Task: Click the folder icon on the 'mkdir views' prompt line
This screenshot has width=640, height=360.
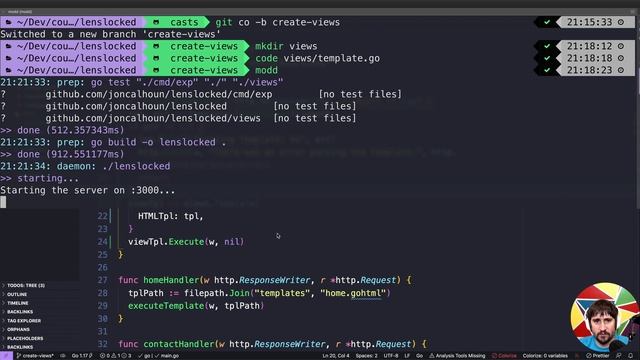Action: tap(9, 46)
